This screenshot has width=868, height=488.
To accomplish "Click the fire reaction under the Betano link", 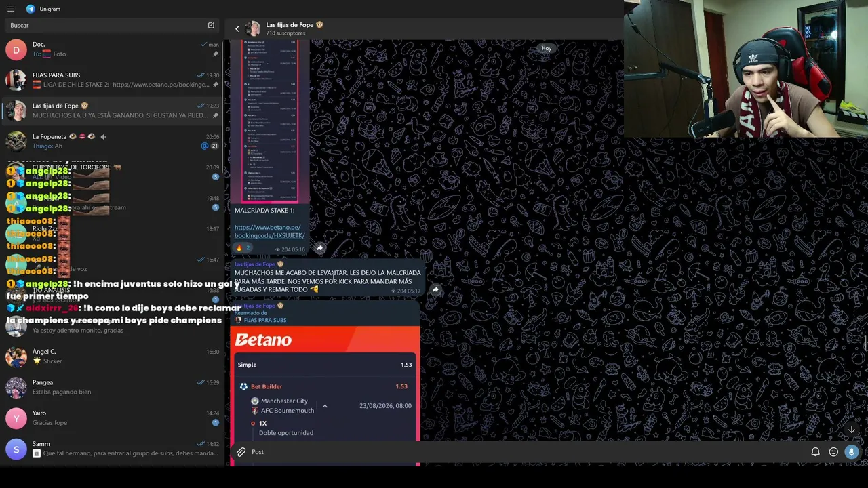I will point(242,248).
